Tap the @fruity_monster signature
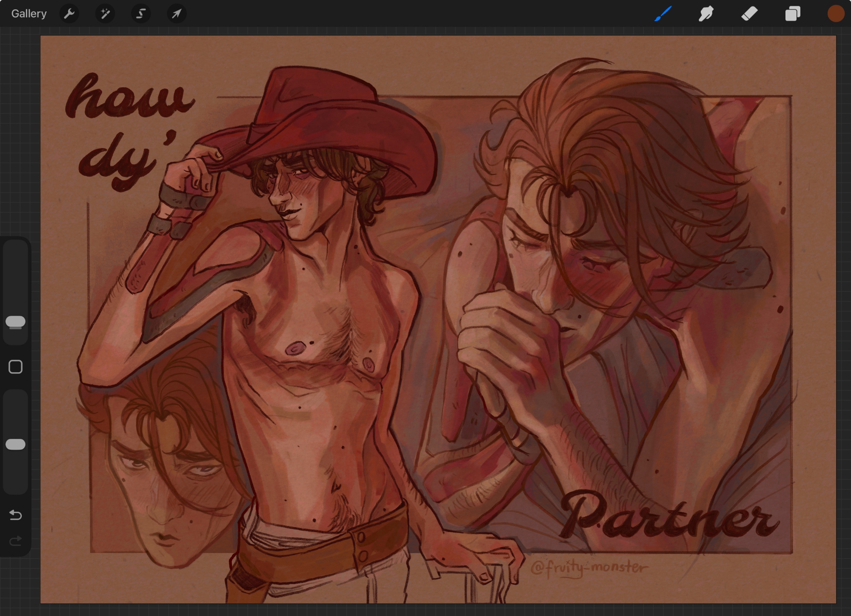The width and height of the screenshot is (851, 616). point(589,568)
